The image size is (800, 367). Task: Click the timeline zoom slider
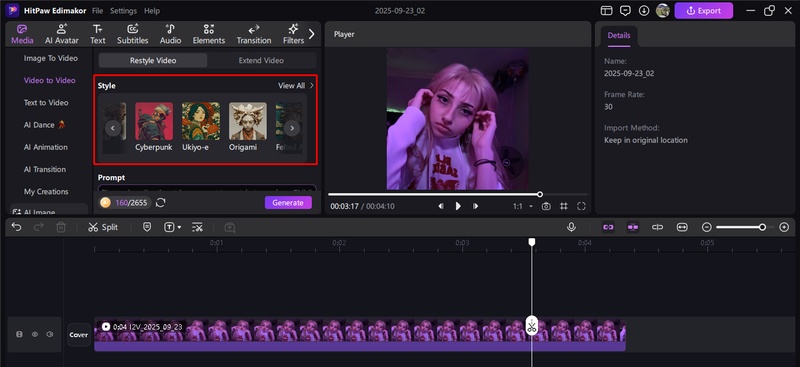tap(745, 227)
